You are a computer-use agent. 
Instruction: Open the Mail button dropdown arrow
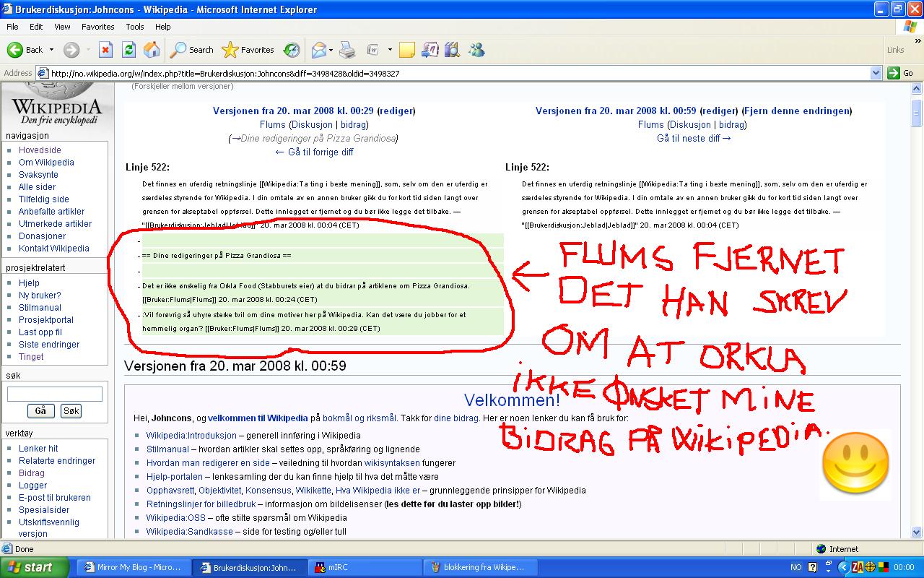(x=331, y=50)
